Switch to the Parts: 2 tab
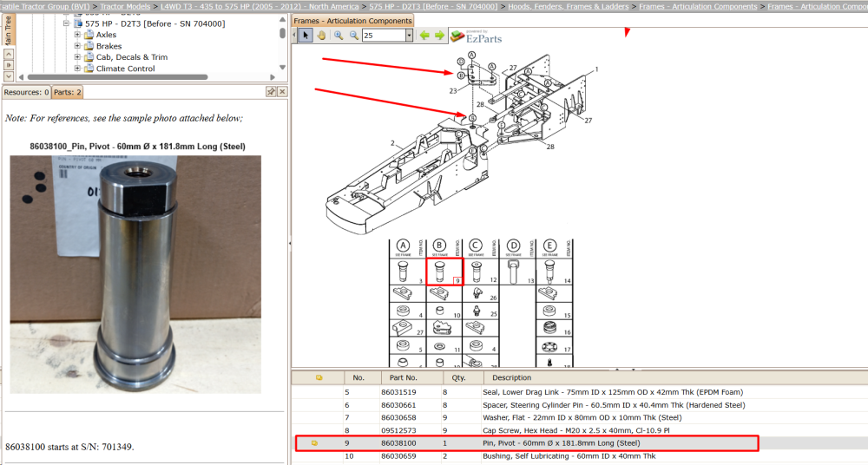868x465 pixels. tap(68, 92)
